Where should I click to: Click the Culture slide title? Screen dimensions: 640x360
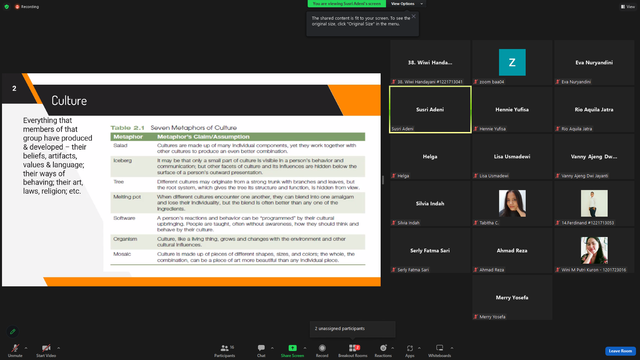point(69,101)
